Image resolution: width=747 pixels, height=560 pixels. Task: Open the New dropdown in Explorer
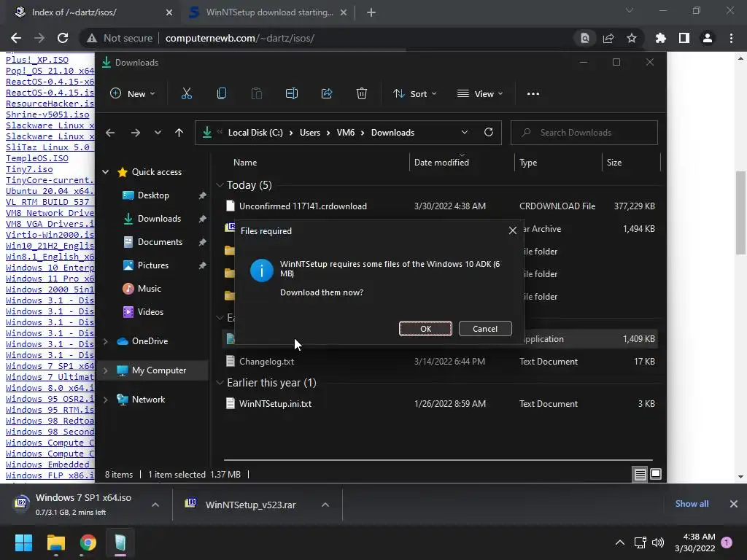[x=133, y=94]
